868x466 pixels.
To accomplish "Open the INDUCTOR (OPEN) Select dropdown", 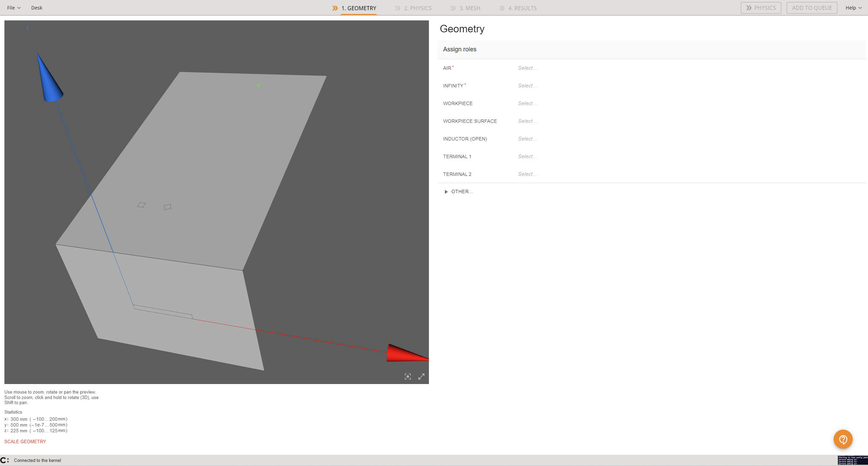I will click(528, 139).
